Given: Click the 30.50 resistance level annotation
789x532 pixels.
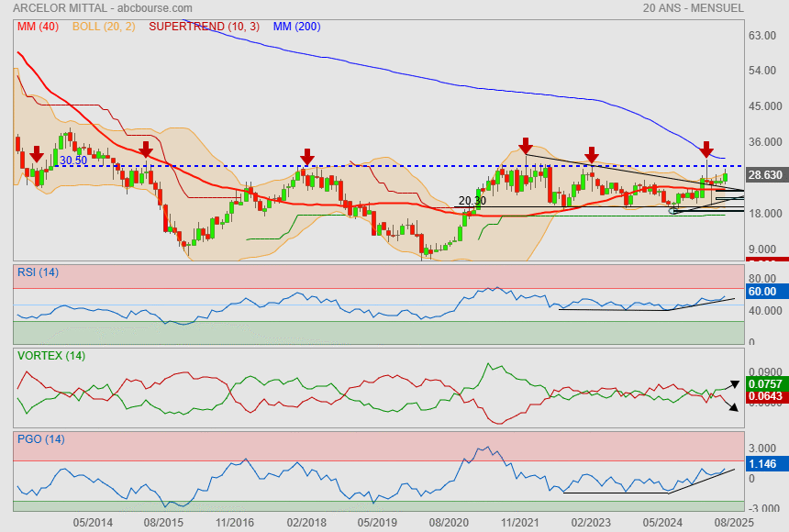Looking at the screenshot, I should 73,161.
